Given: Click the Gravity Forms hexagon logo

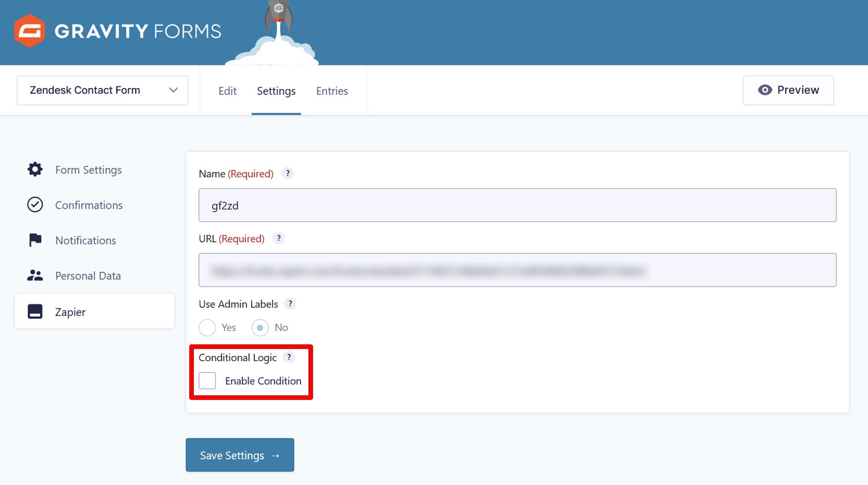Looking at the screenshot, I should point(30,31).
